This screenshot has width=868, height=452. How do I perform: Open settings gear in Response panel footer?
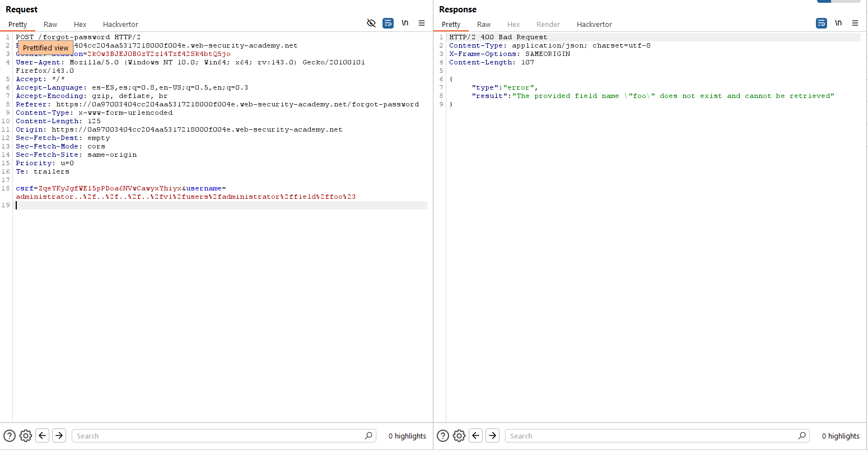(459, 436)
